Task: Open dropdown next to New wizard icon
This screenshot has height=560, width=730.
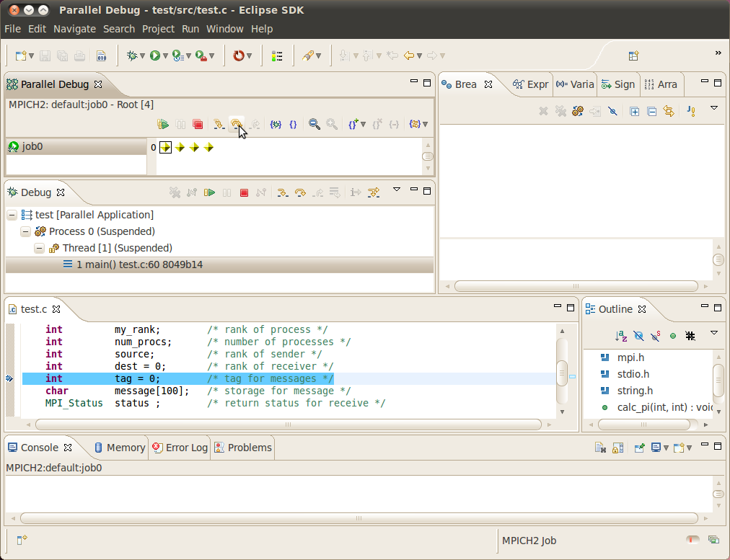Action: (x=31, y=56)
